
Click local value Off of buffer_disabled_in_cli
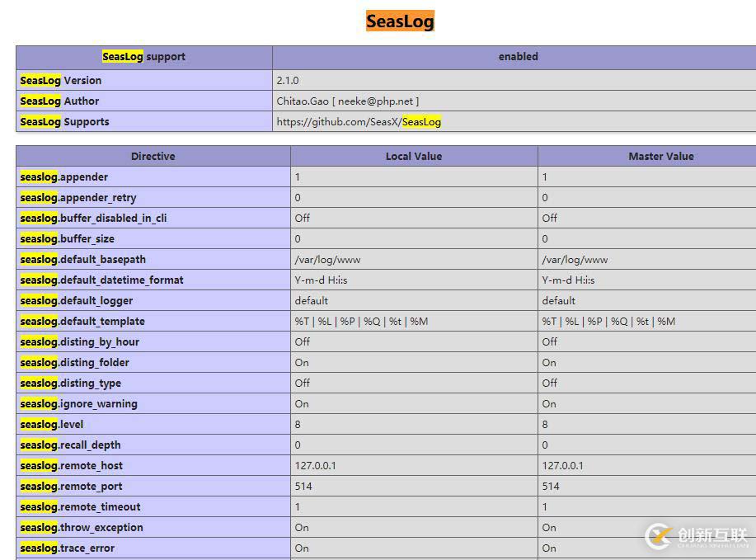point(303,219)
